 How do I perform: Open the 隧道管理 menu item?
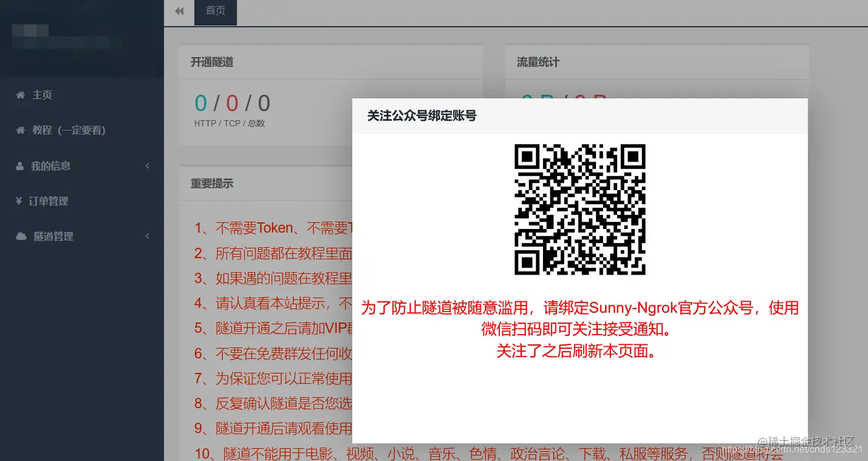click(x=82, y=236)
